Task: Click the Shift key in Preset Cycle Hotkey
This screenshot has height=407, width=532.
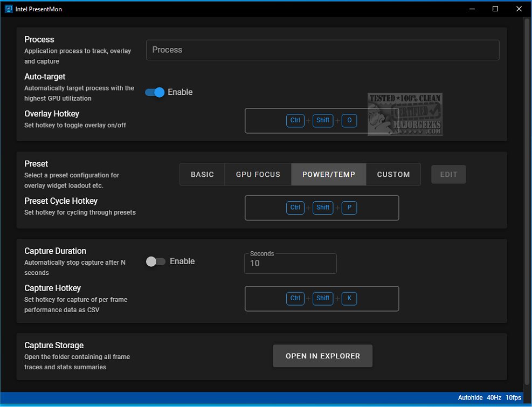Action: (x=323, y=208)
